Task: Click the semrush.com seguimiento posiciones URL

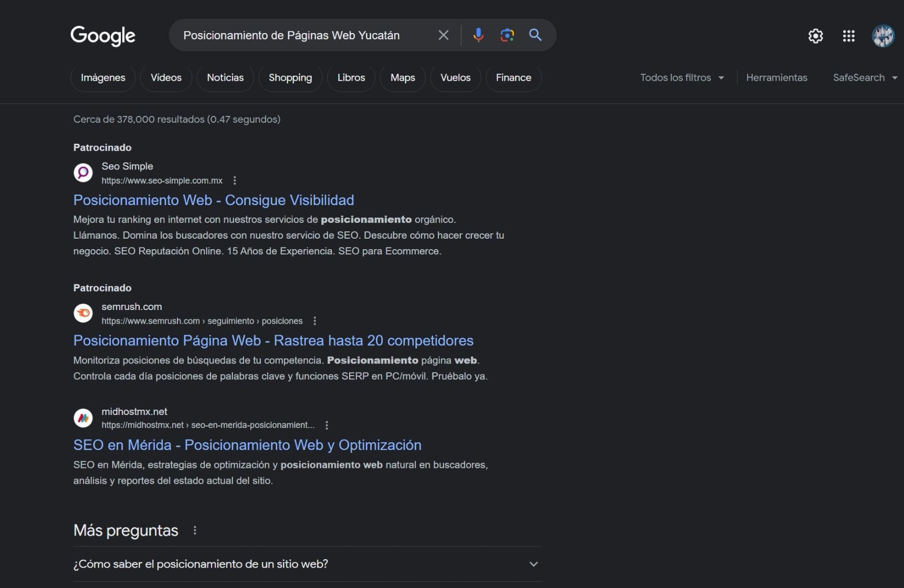Action: [202, 321]
